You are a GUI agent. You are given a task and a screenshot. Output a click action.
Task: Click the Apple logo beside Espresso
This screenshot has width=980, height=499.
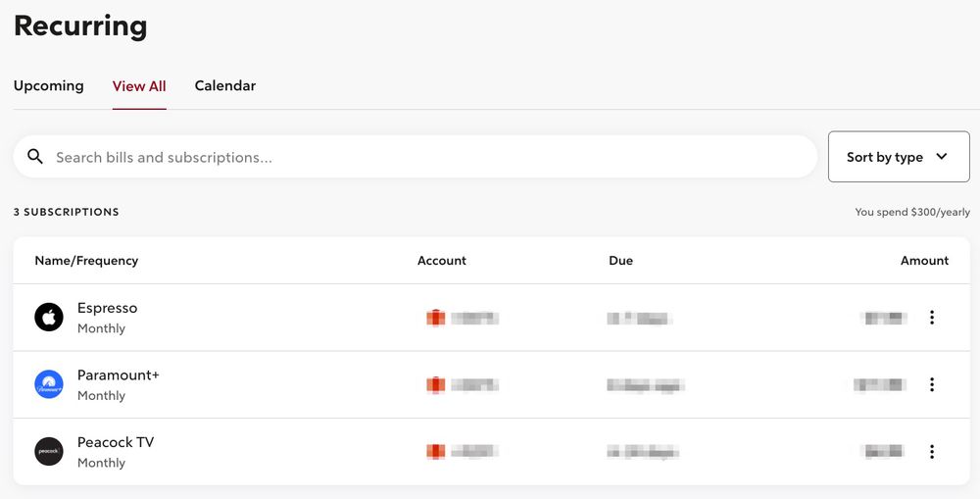[49, 317]
